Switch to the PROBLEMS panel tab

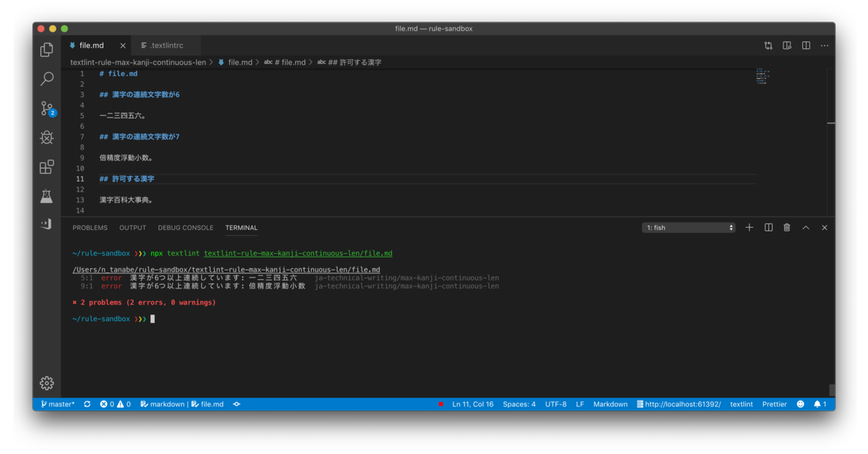pyautogui.click(x=90, y=228)
